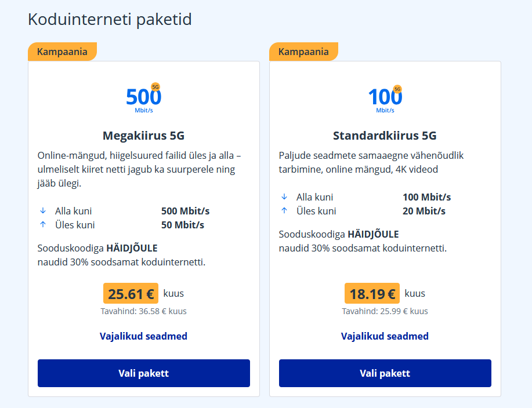Click the Kampaania tag on Megakiirus card

point(62,52)
